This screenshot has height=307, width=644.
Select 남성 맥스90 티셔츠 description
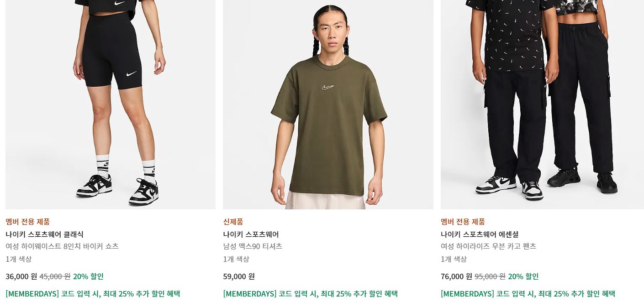[x=253, y=246]
